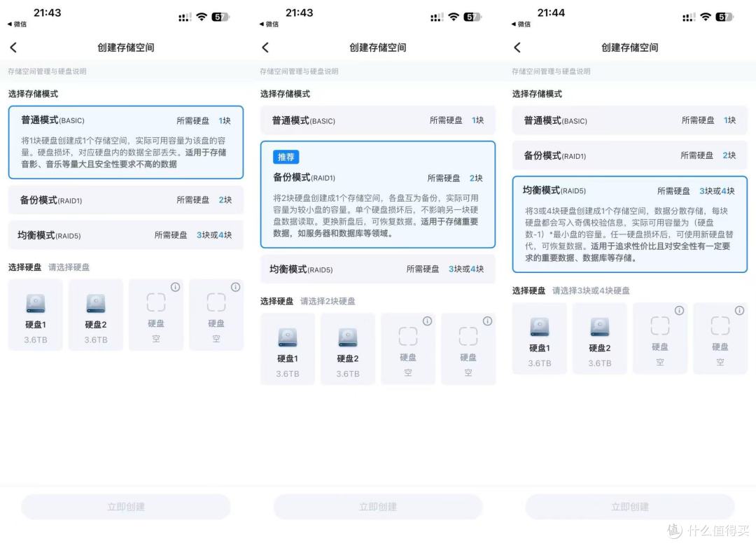Return to 微信 from the middle screen's status bar
Viewport: 756px width, 546px height.
pyautogui.click(x=269, y=24)
